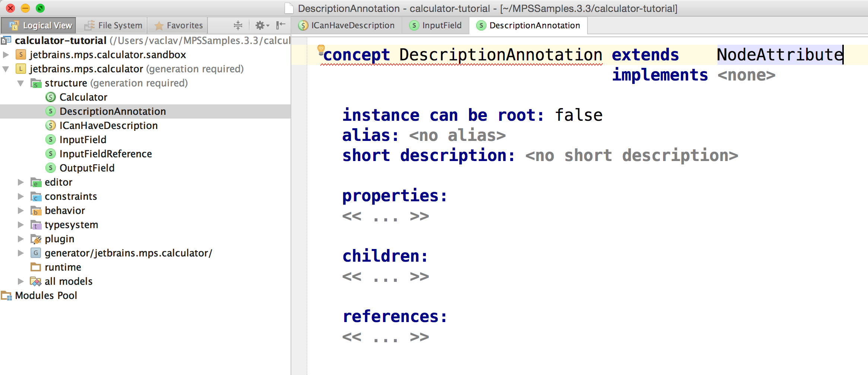Open the settings gear in the project toolbar

tap(259, 25)
